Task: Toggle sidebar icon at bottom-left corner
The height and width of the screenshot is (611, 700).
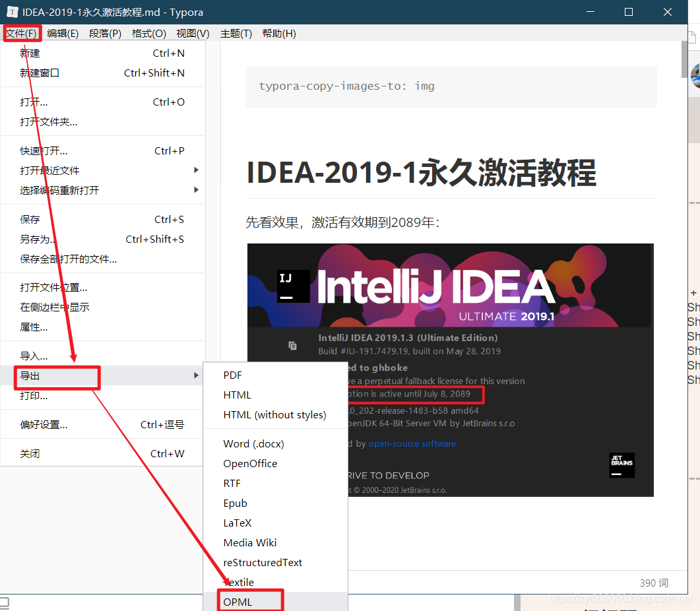Action: (x=5, y=602)
